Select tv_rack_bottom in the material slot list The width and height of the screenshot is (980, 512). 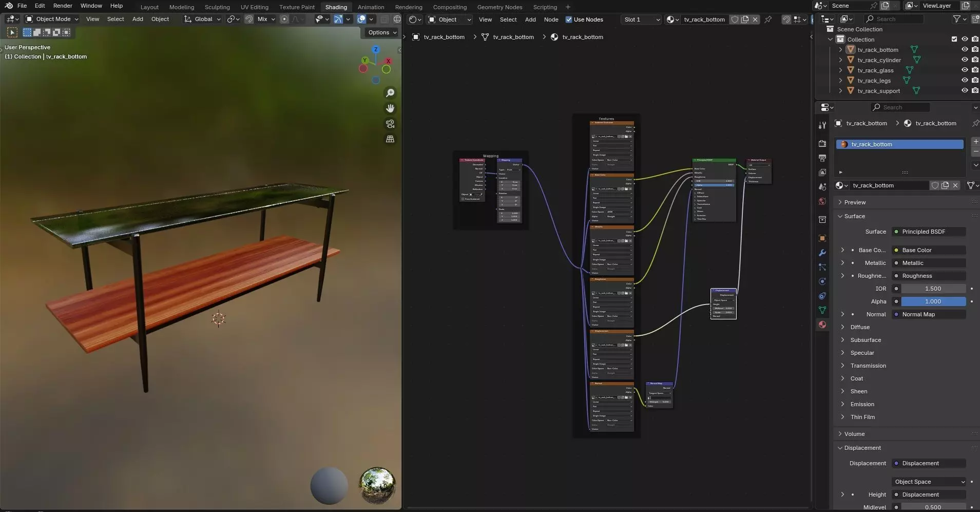click(x=899, y=144)
